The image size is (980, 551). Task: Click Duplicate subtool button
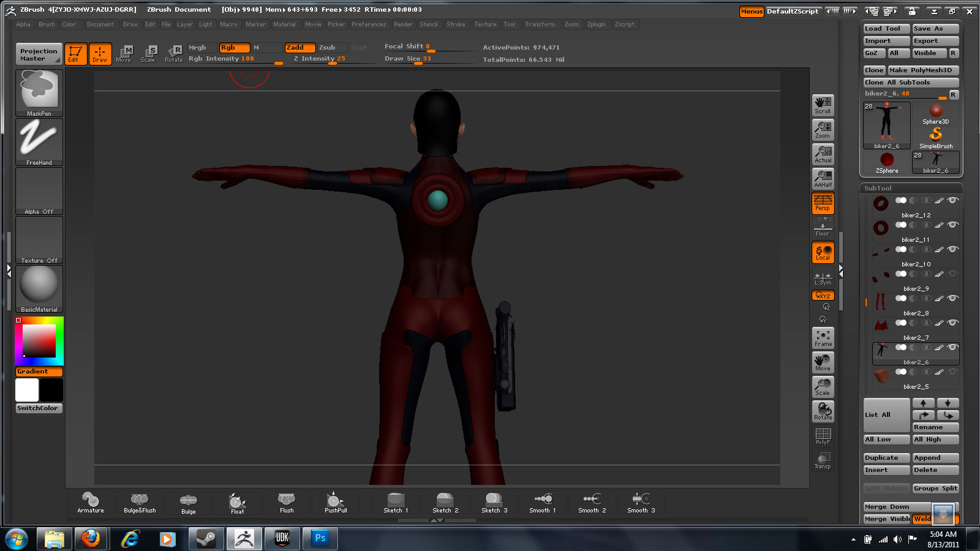886,458
